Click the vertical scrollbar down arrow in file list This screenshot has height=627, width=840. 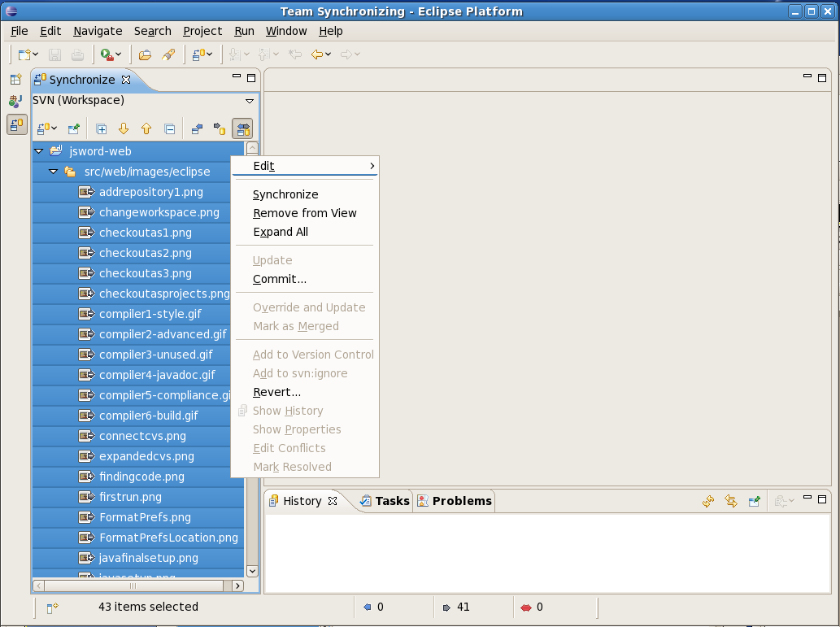[x=252, y=572]
